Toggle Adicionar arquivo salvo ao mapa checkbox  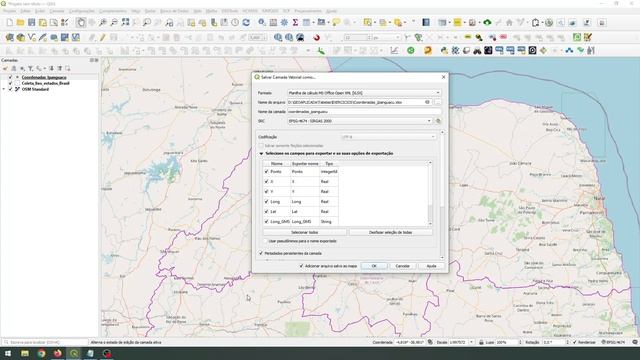point(302,266)
